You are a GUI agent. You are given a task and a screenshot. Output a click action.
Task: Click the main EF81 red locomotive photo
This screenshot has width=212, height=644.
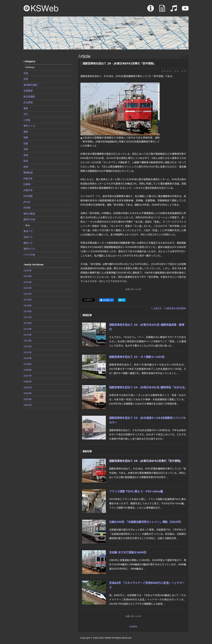click(x=120, y=109)
